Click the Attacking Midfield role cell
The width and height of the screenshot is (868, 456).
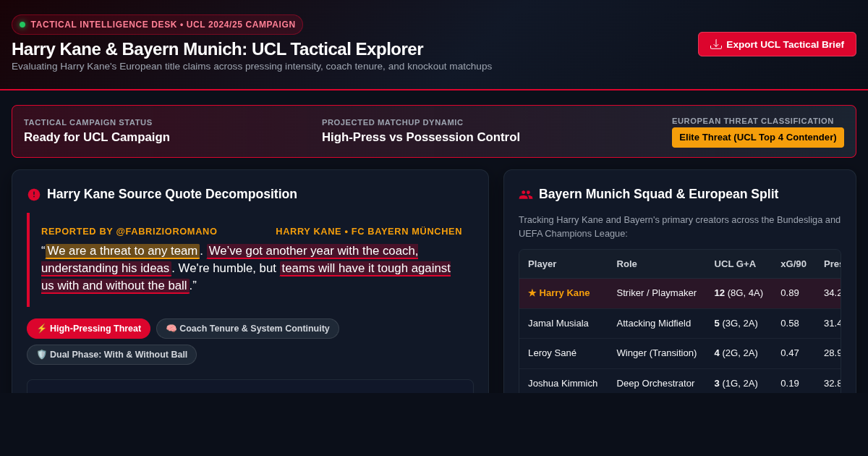654,324
